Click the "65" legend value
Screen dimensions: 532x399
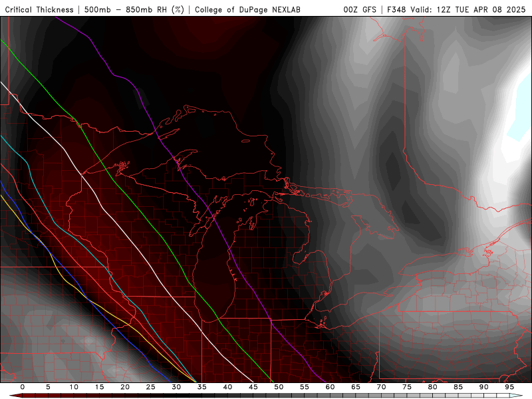[356, 387]
